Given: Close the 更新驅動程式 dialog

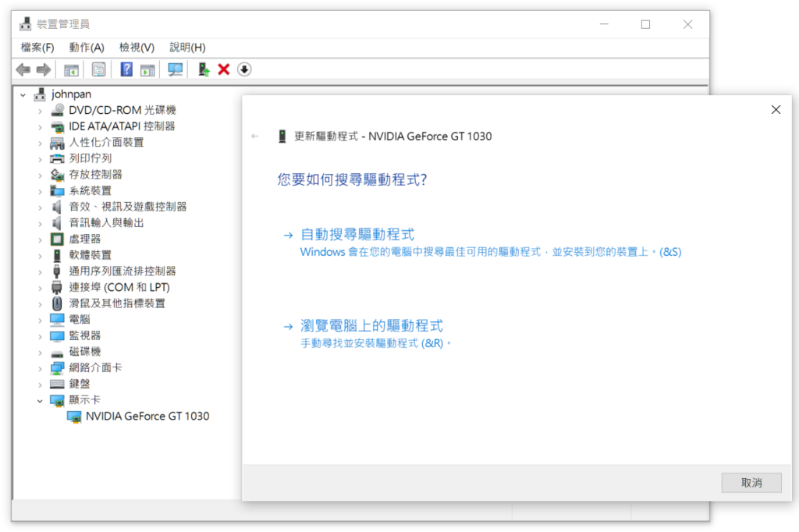Looking at the screenshot, I should point(776,109).
